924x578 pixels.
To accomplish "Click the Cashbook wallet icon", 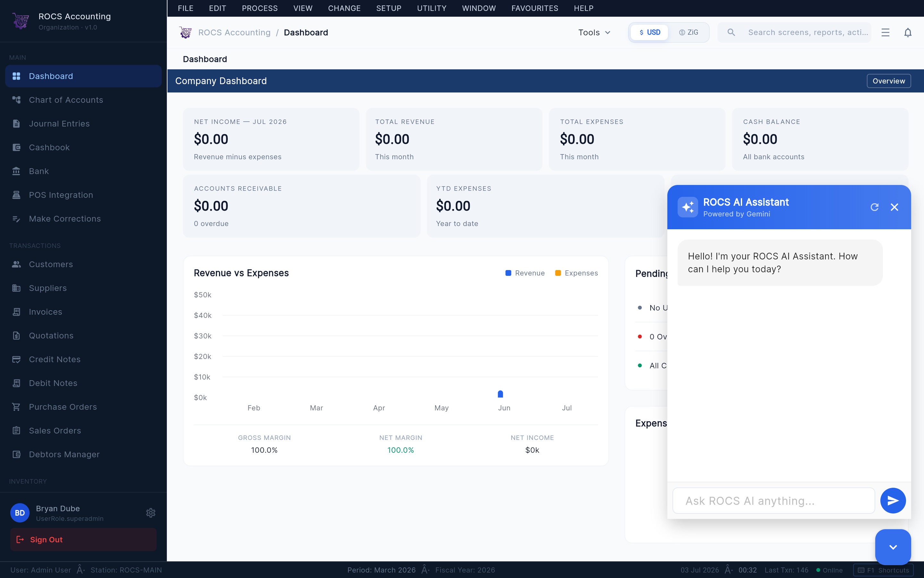I will (16, 147).
